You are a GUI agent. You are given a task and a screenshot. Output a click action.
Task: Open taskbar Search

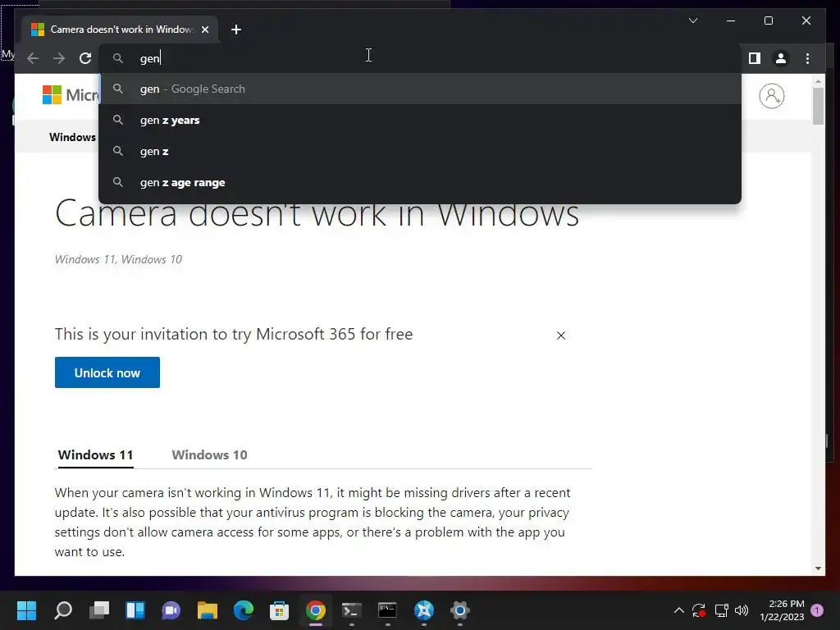coord(63,610)
